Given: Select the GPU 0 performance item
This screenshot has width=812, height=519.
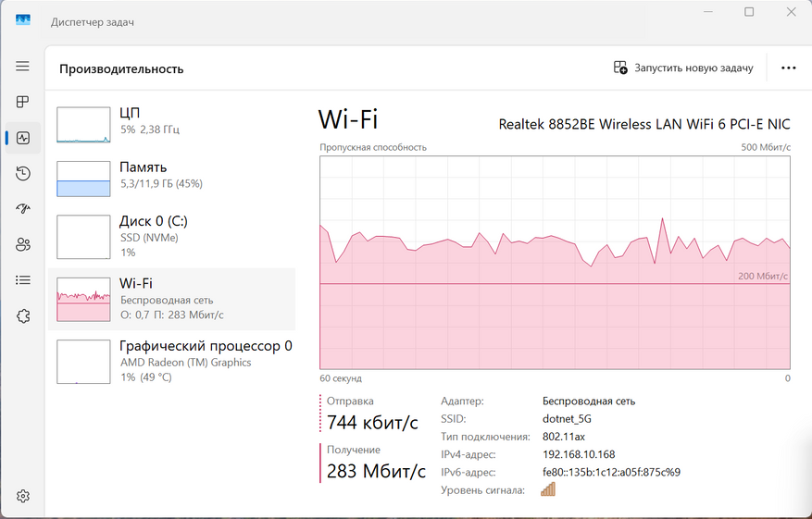Looking at the screenshot, I should point(171,361).
